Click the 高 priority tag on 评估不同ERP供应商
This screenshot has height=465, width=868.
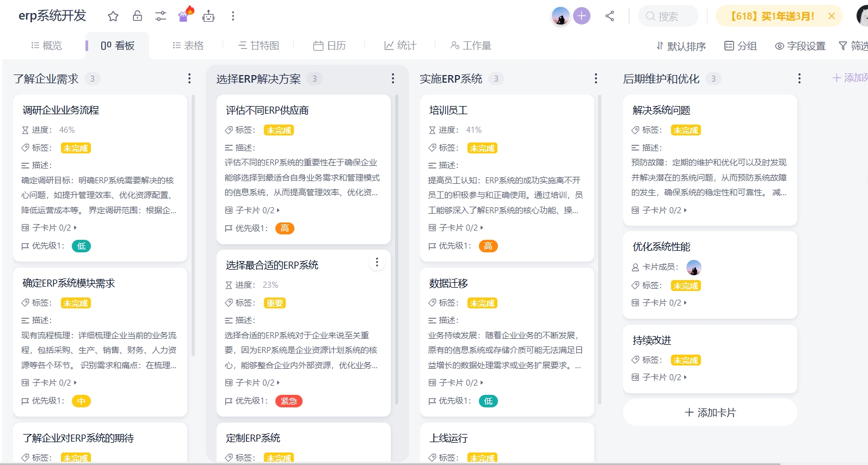285,228
